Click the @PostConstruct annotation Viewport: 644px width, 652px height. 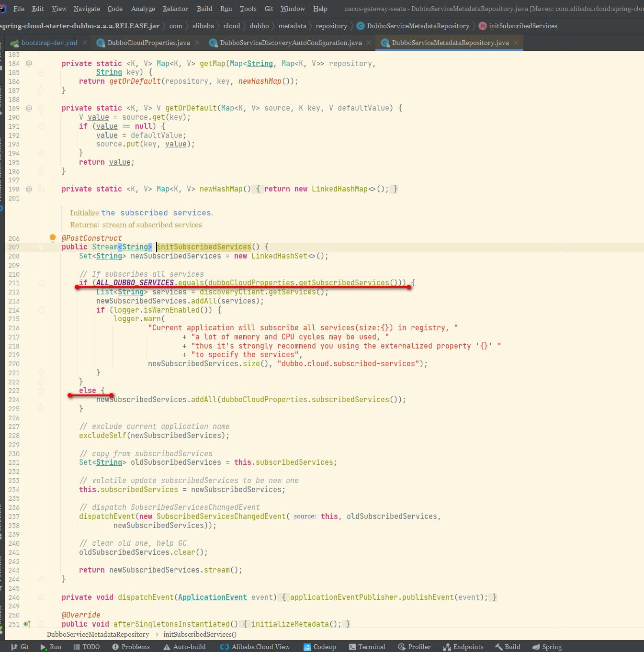click(91, 238)
